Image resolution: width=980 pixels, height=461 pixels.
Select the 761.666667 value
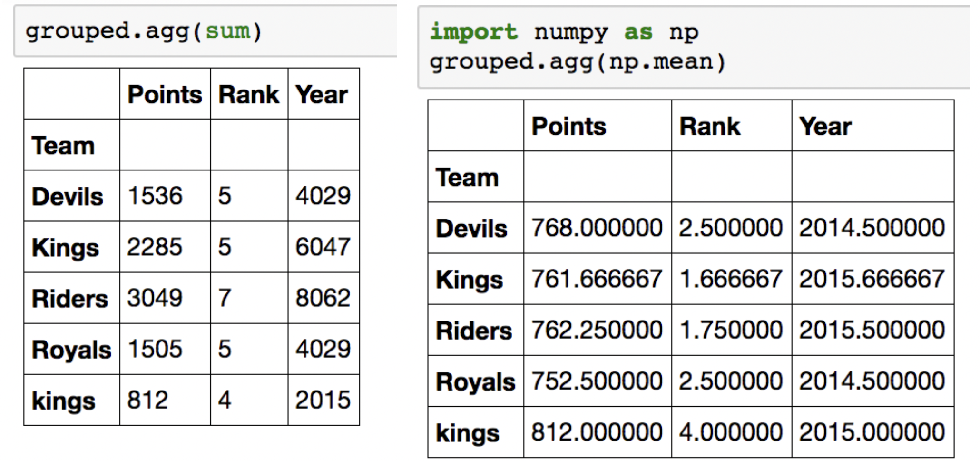pos(597,279)
